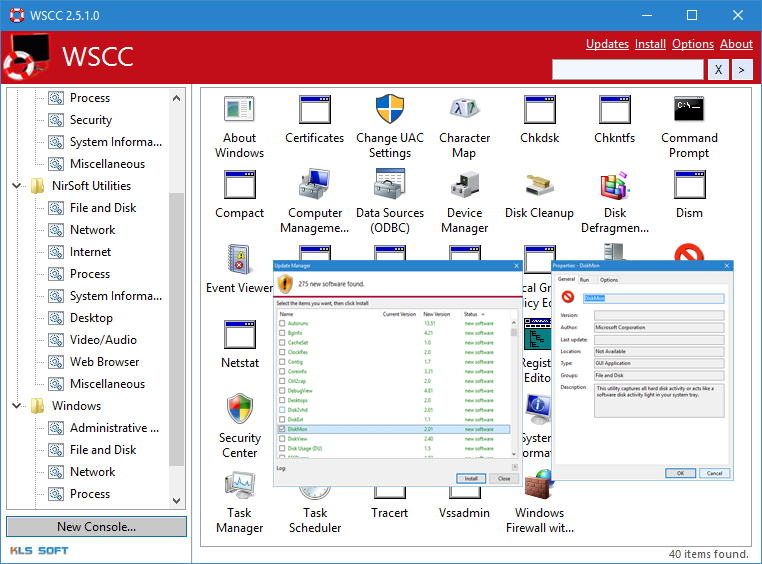Collapse the Windows tree node
Image resolution: width=762 pixels, height=564 pixels.
pos(17,406)
